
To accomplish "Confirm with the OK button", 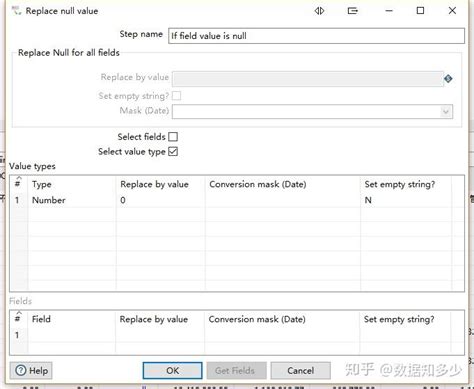I will (x=172, y=370).
